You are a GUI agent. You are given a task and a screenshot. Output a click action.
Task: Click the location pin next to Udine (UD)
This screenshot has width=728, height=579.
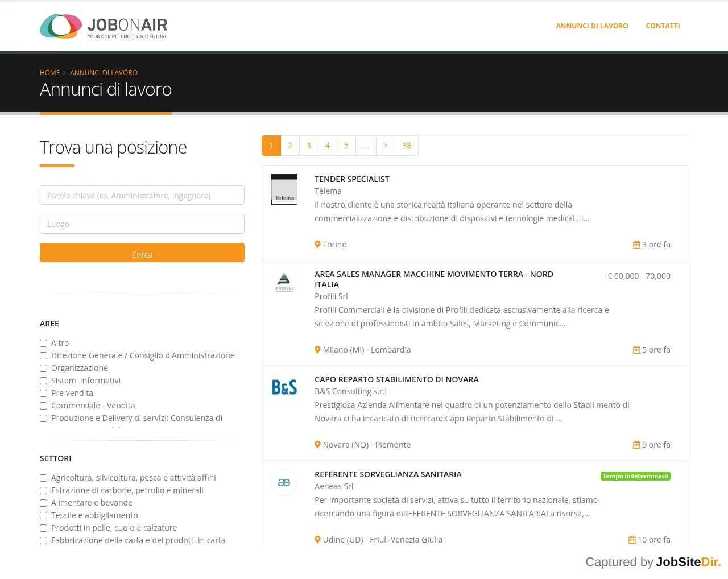click(318, 540)
